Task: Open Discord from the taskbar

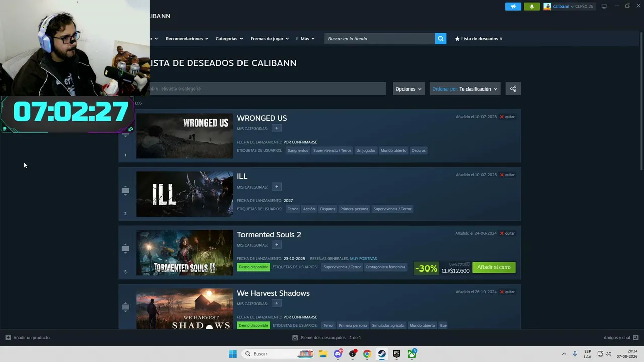Action: (338, 354)
